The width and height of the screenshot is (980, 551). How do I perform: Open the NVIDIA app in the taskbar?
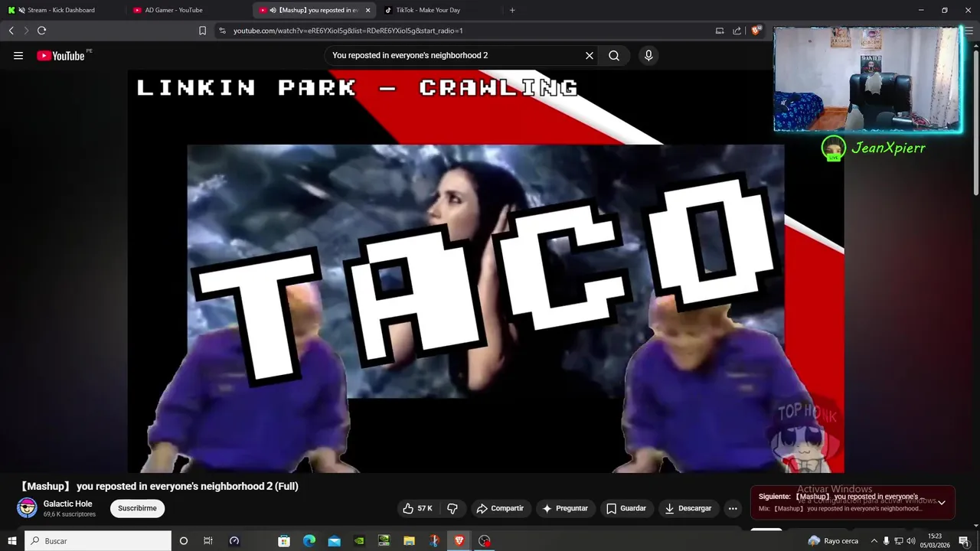(359, 541)
